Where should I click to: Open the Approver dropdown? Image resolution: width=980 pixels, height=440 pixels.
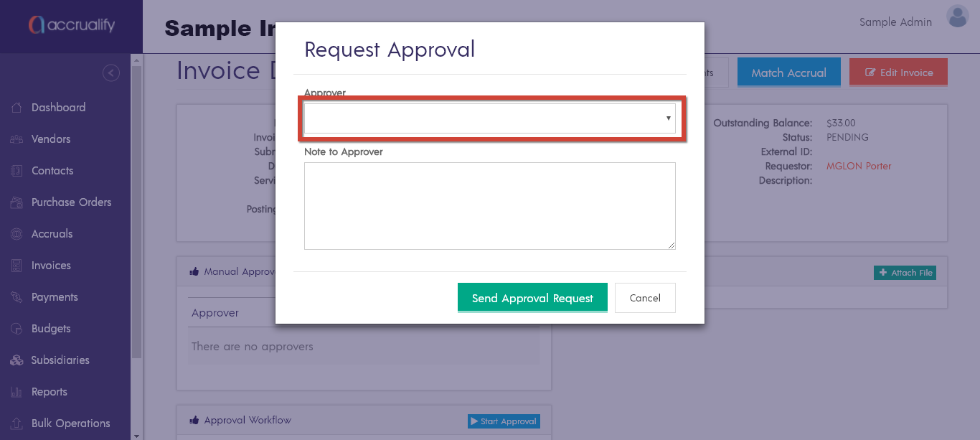pyautogui.click(x=490, y=118)
